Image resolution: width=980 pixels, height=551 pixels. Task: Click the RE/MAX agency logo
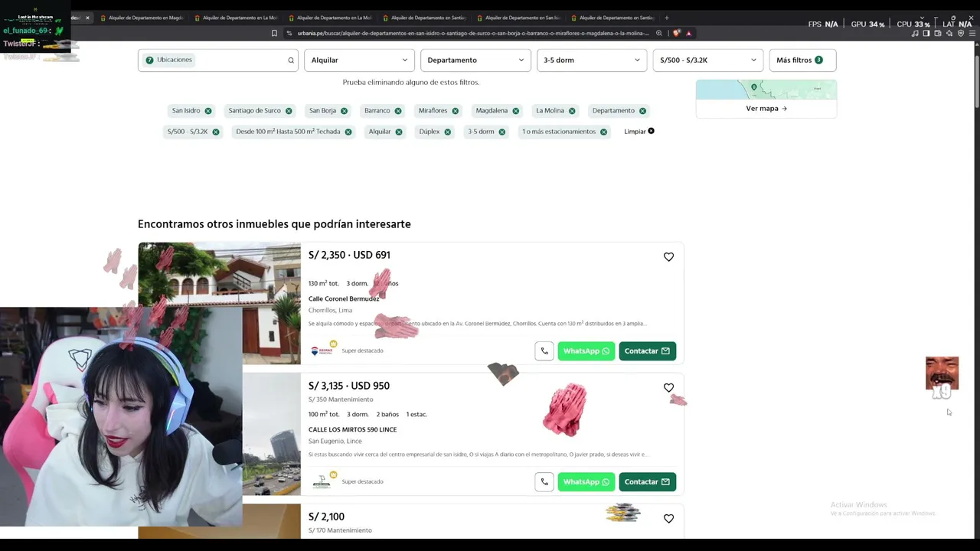322,351
